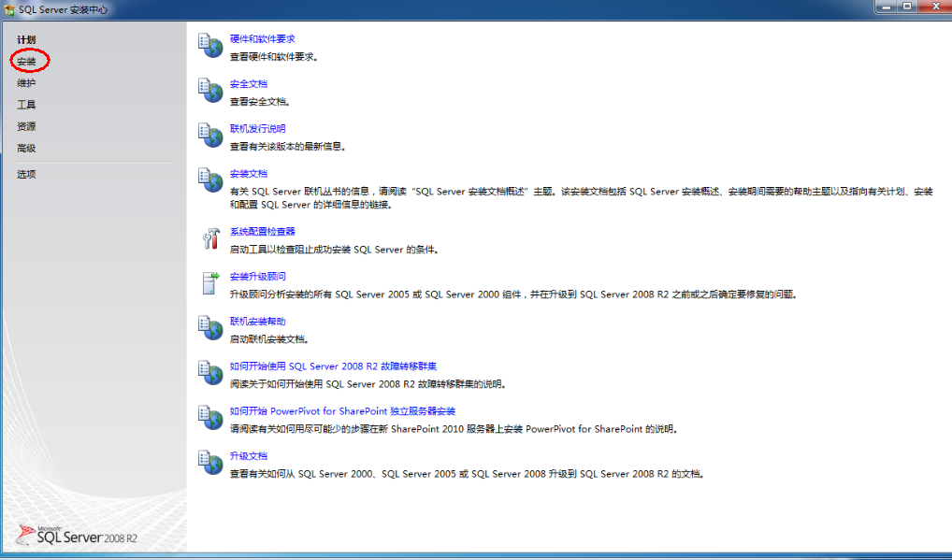Click the server upgrade icon beside 安装升级顾问

click(x=210, y=283)
